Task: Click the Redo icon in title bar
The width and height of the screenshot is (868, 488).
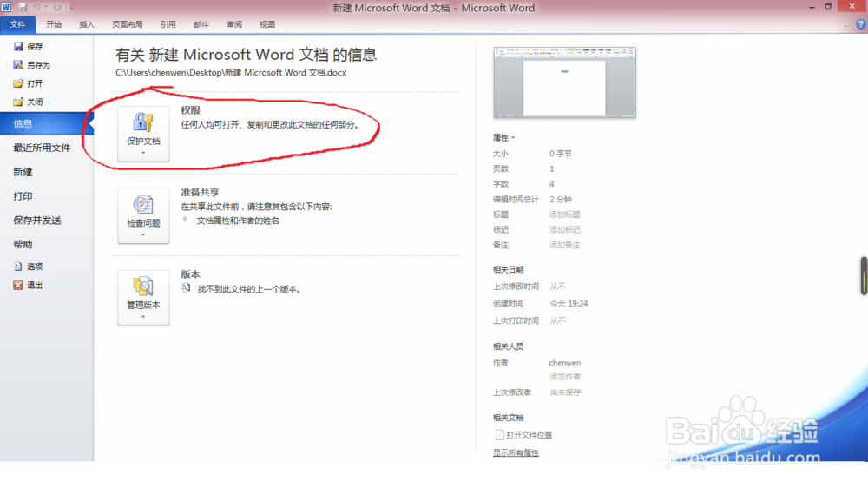Action: point(57,7)
